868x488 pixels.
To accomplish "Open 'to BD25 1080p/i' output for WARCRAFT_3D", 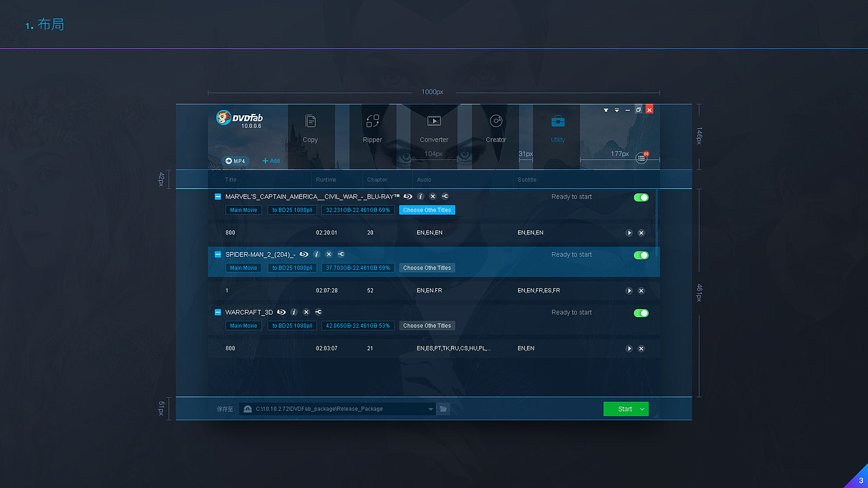I will (292, 326).
